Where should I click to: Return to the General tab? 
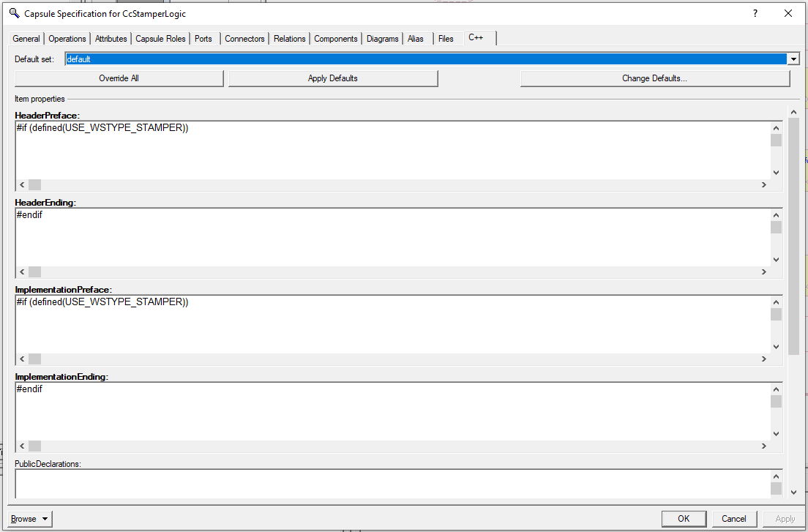point(26,38)
